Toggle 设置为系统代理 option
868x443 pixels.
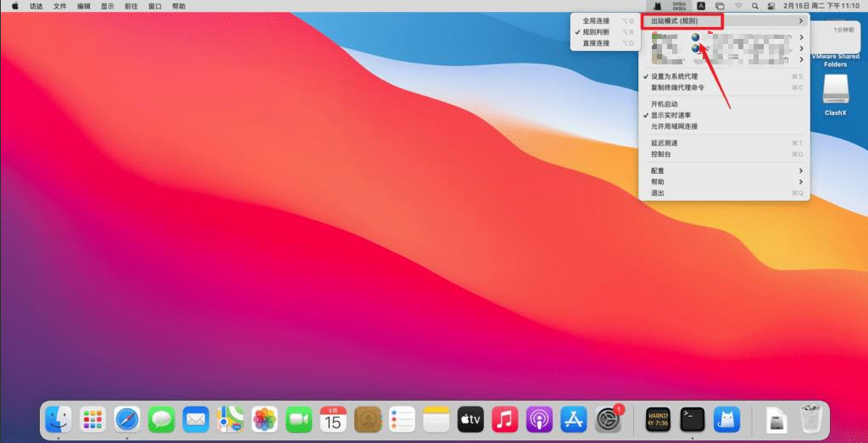coord(674,76)
